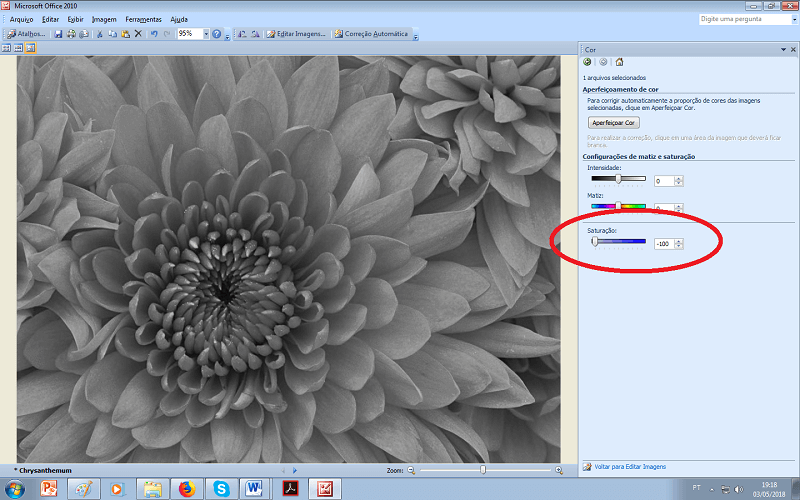
Task: Open the Ferramentas menu
Action: [x=143, y=19]
